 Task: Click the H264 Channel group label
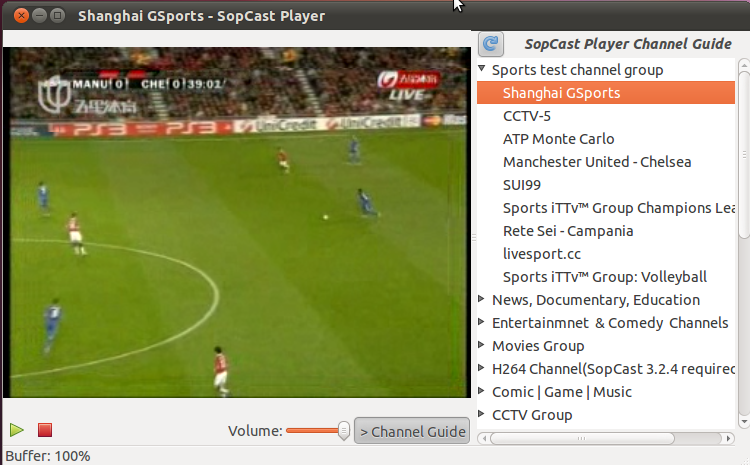(614, 369)
